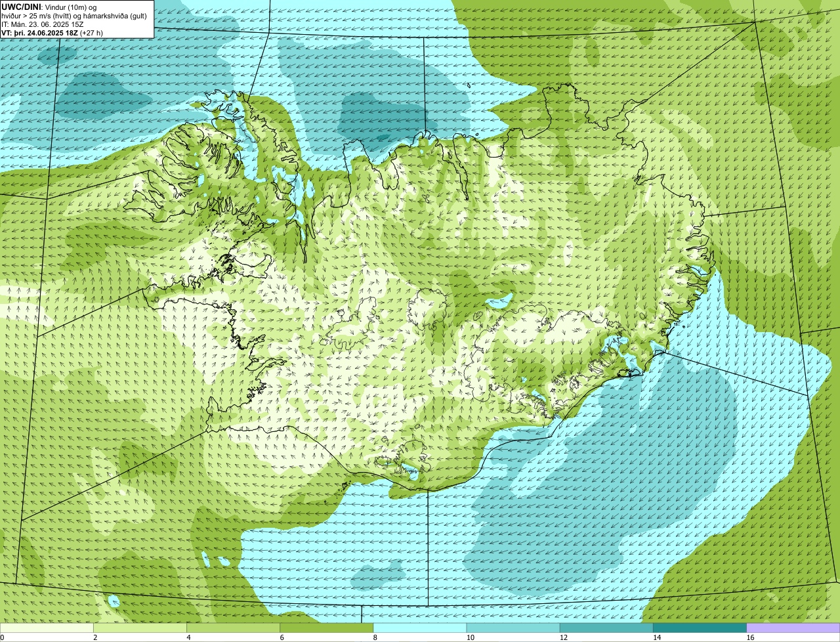Click the legend value '8'
The image size is (840, 642).
pyautogui.click(x=375, y=637)
